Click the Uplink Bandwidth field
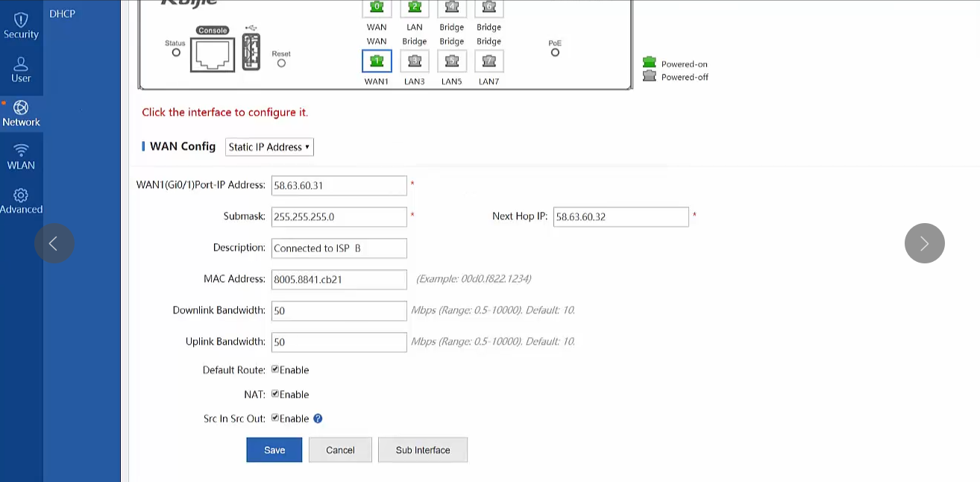The height and width of the screenshot is (482, 980). (339, 342)
